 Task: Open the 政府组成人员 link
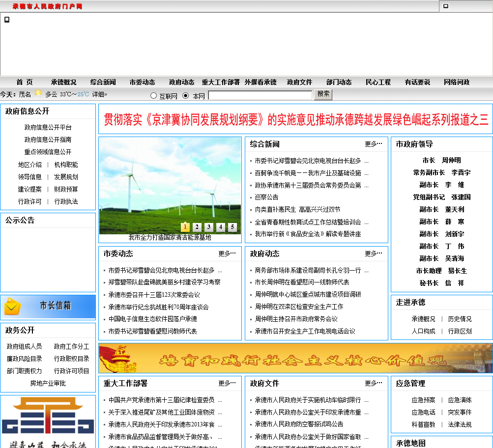pos(24,346)
